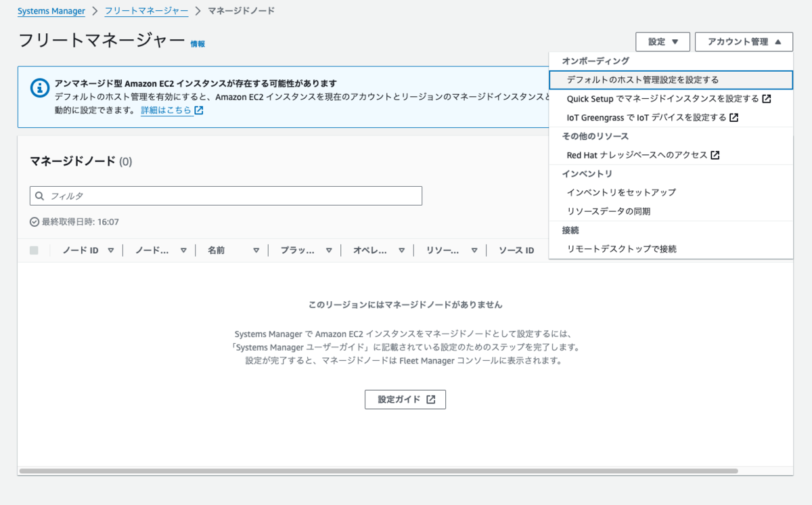Screen dimensions: 812x505
Task: Open the Systems Manager breadcrumb link
Action: point(51,11)
